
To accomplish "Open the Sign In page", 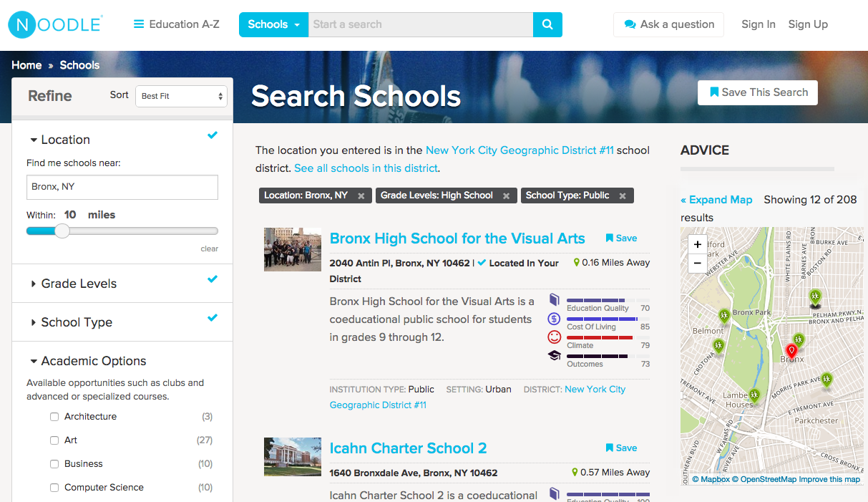I will point(759,24).
